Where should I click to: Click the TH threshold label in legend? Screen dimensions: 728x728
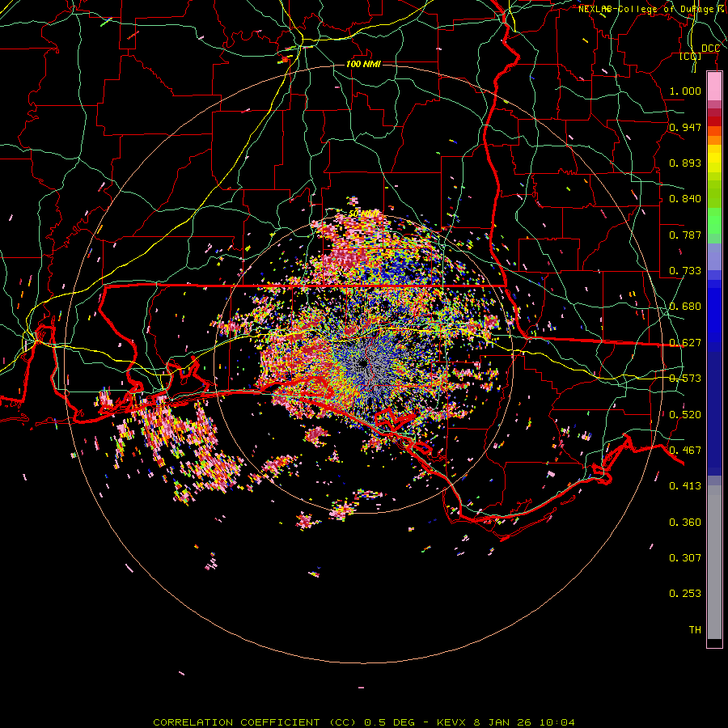point(695,630)
